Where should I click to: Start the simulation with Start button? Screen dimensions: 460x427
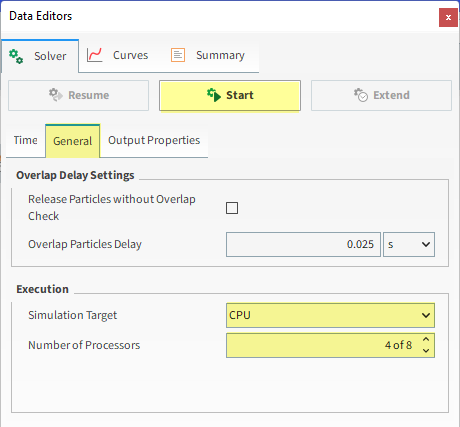point(230,95)
